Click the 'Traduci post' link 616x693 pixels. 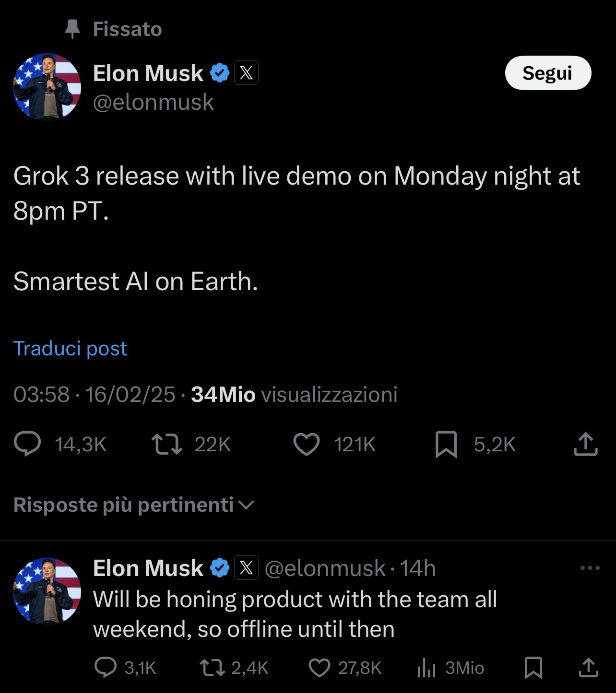pyautogui.click(x=70, y=348)
